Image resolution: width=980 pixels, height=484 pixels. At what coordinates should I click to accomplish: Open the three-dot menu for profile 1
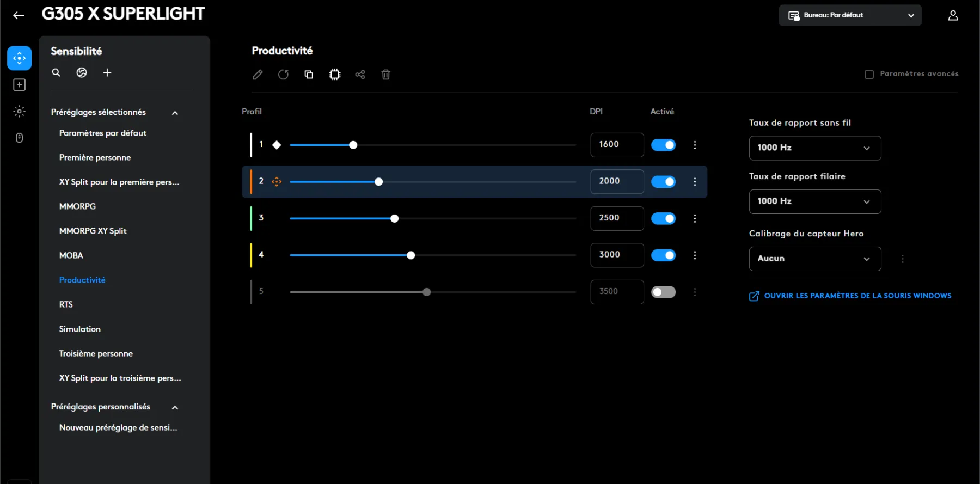(x=695, y=145)
